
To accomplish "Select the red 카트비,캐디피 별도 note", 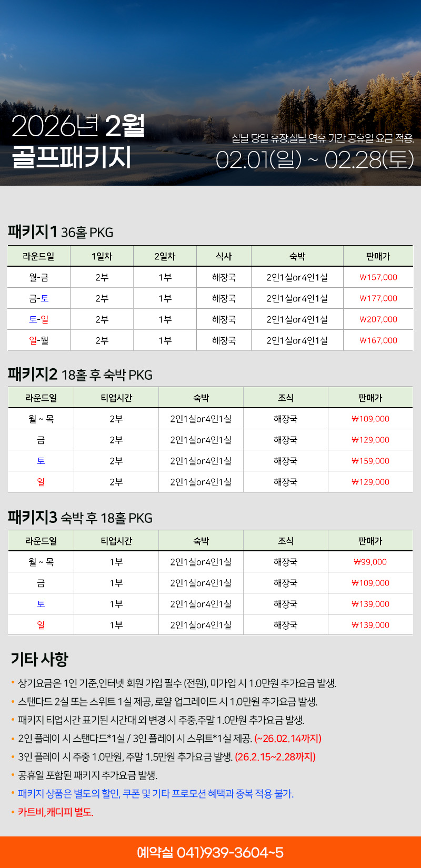I will (x=56, y=812).
